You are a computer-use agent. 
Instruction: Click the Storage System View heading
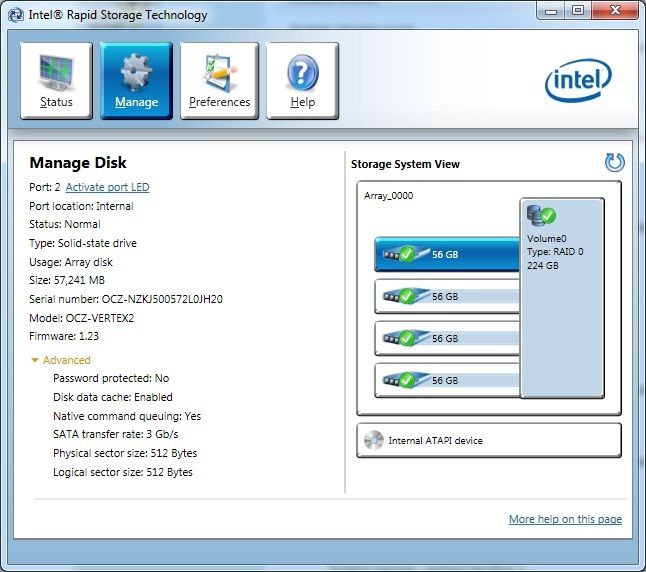pos(405,164)
